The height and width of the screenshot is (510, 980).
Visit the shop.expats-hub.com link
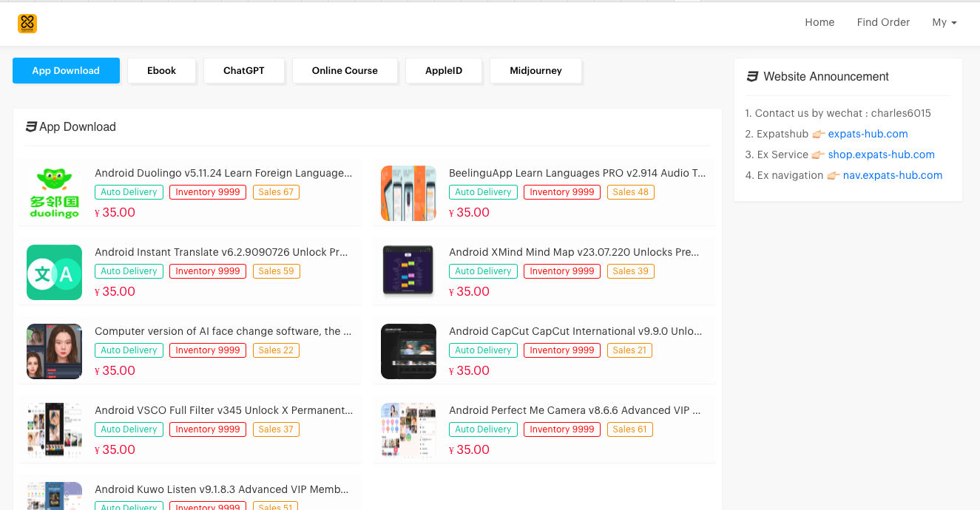[x=881, y=154]
